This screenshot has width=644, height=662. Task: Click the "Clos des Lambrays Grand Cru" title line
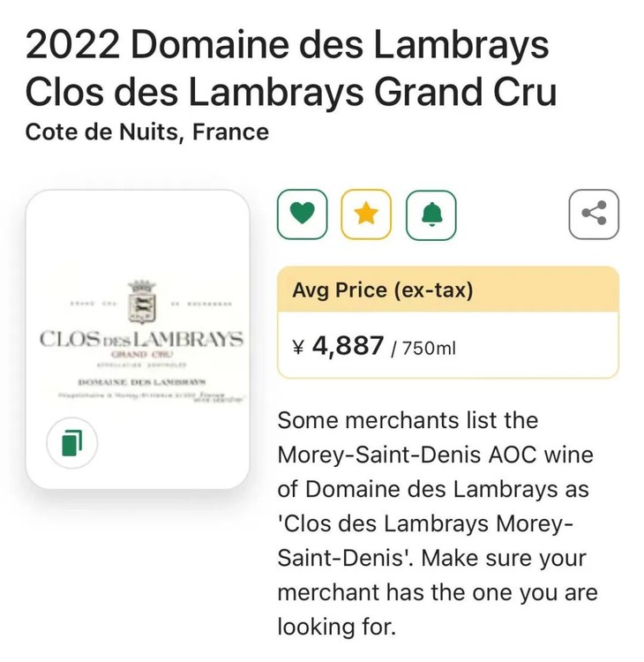pyautogui.click(x=291, y=91)
